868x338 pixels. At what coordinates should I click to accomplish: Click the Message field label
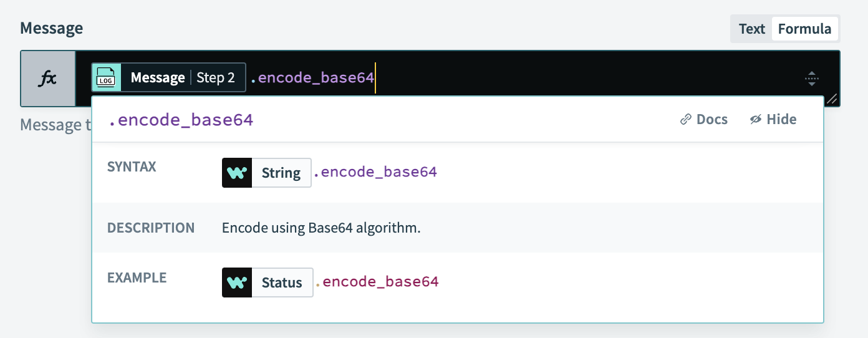pos(52,28)
